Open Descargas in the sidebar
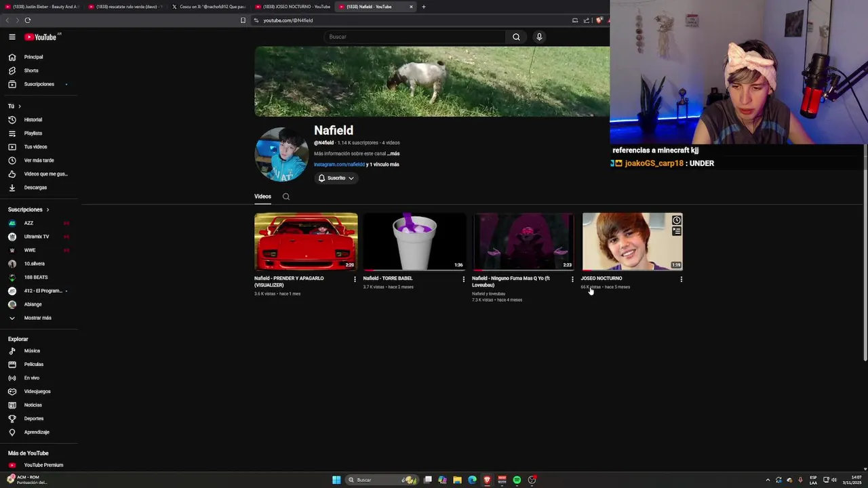The image size is (868, 488). pos(35,188)
